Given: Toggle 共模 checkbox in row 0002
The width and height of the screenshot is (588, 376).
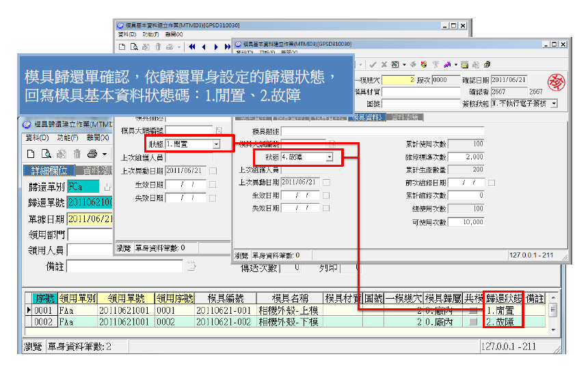Looking at the screenshot, I should pos(473,321).
